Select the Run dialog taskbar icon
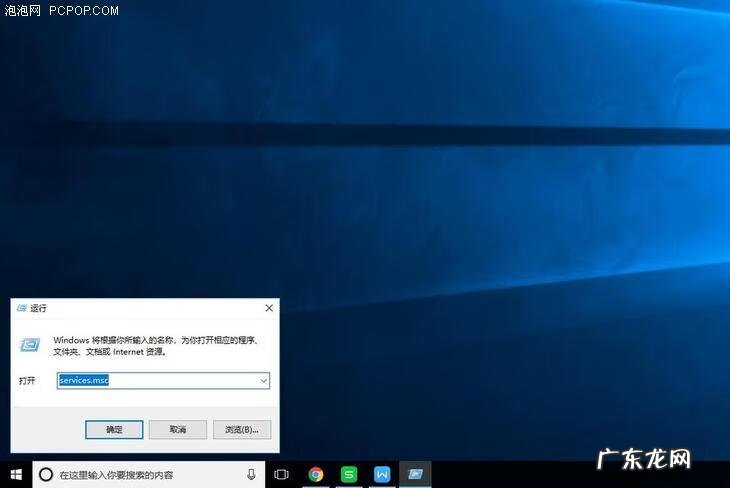 click(x=415, y=474)
